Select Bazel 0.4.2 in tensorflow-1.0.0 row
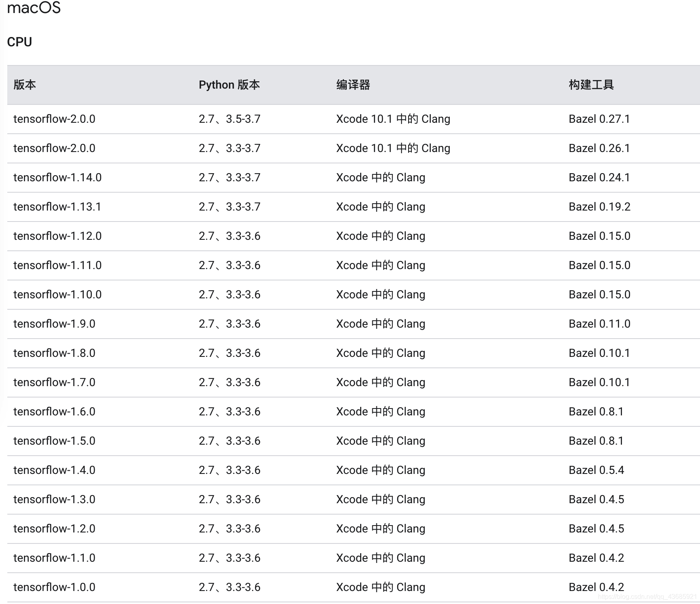This screenshot has width=700, height=604. point(596,587)
